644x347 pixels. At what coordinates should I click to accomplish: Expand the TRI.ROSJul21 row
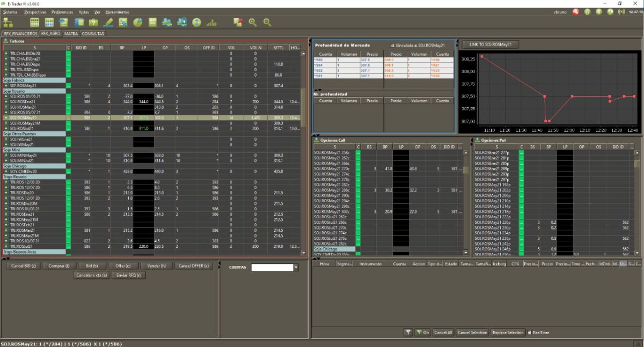point(6,246)
